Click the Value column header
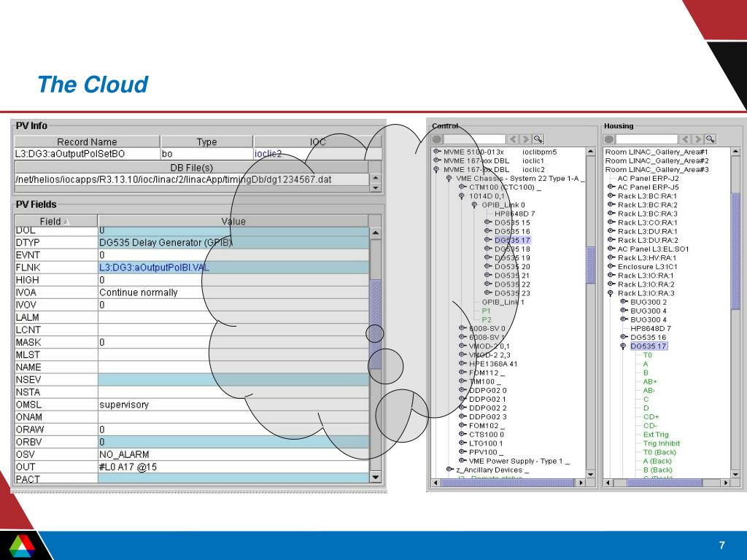Screen dimensions: 747x560 pyautogui.click(x=233, y=222)
